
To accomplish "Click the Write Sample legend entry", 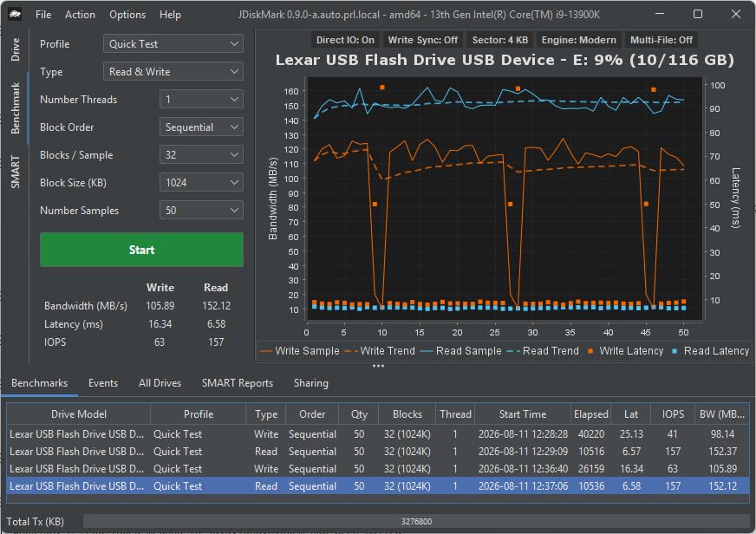I will (299, 351).
